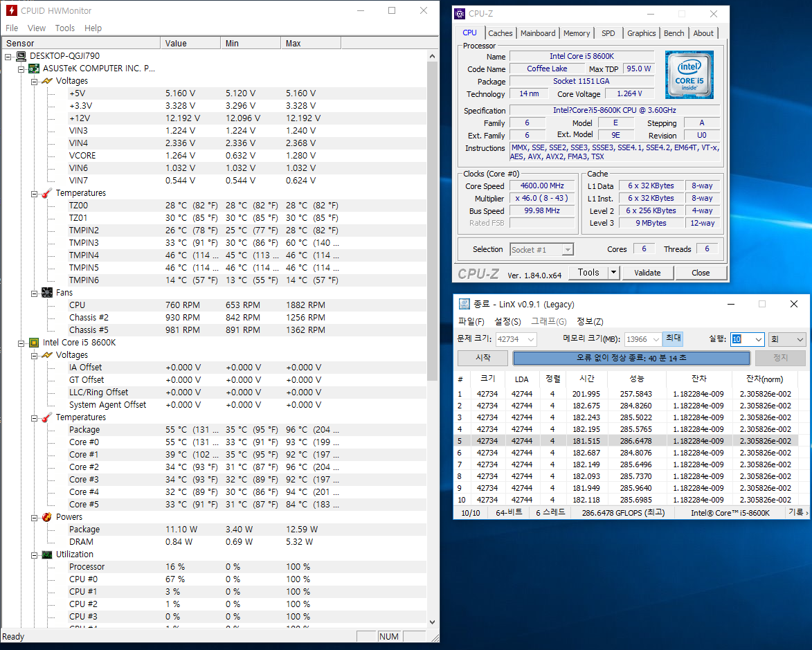Click the Powers flame icon
The height and width of the screenshot is (650, 812).
tap(46, 517)
